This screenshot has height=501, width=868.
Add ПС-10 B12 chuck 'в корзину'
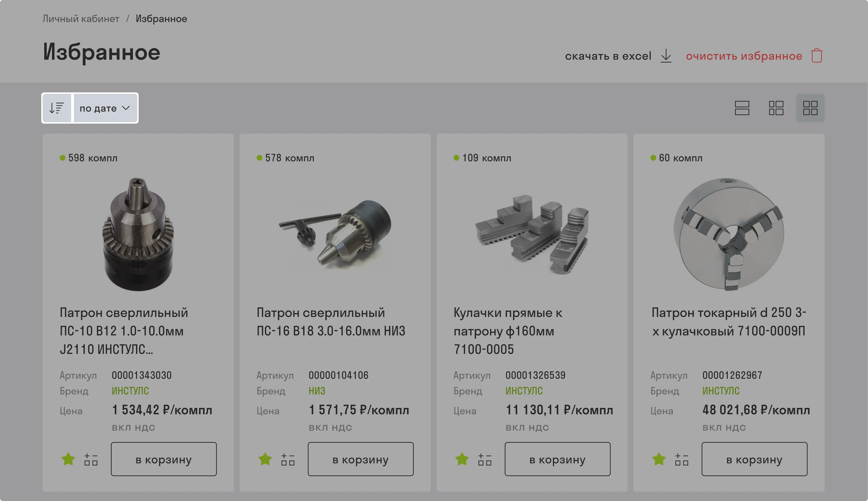tap(164, 459)
